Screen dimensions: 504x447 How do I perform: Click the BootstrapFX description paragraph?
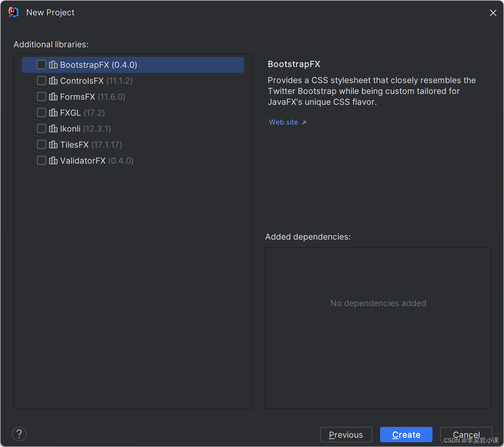(x=372, y=91)
